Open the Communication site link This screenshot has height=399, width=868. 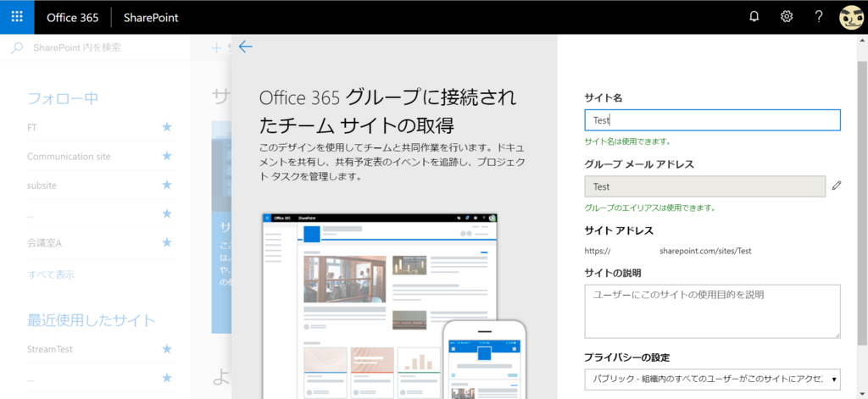(x=69, y=156)
